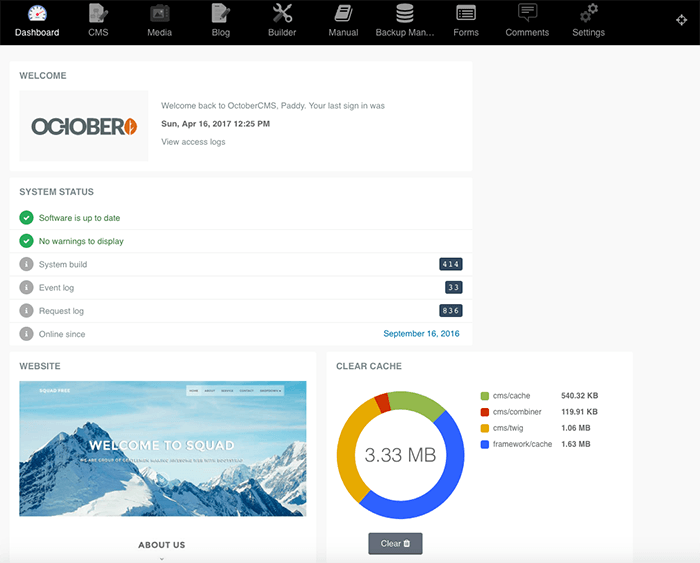Open the CMS document icon
Image resolution: width=700 pixels, height=563 pixels.
click(98, 13)
